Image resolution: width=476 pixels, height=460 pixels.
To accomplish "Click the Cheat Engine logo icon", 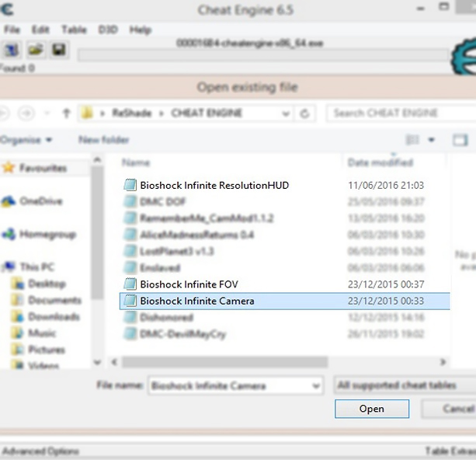I will (463, 57).
